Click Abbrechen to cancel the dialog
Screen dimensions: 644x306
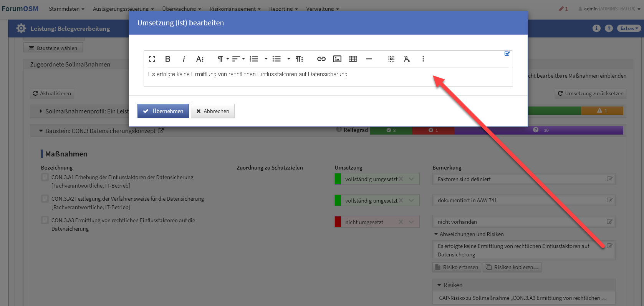[x=213, y=111]
